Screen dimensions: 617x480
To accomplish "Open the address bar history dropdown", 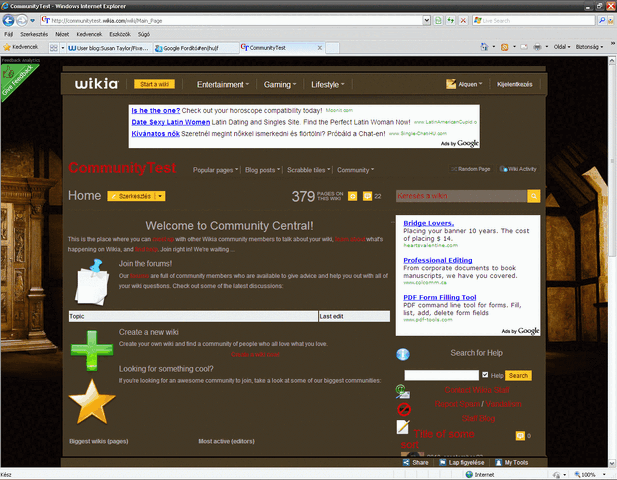I will point(427,20).
